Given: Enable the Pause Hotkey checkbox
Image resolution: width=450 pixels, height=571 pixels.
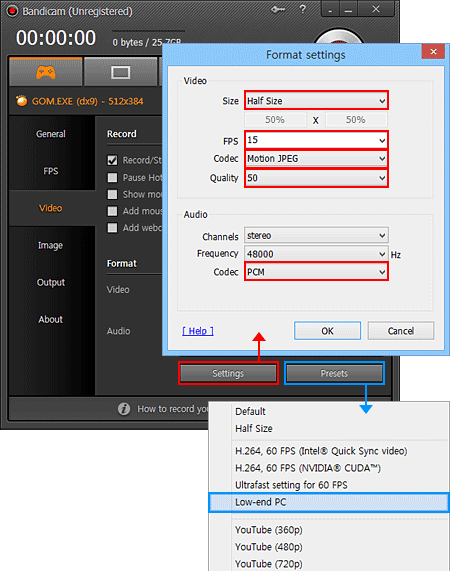Looking at the screenshot, I should 112,177.
